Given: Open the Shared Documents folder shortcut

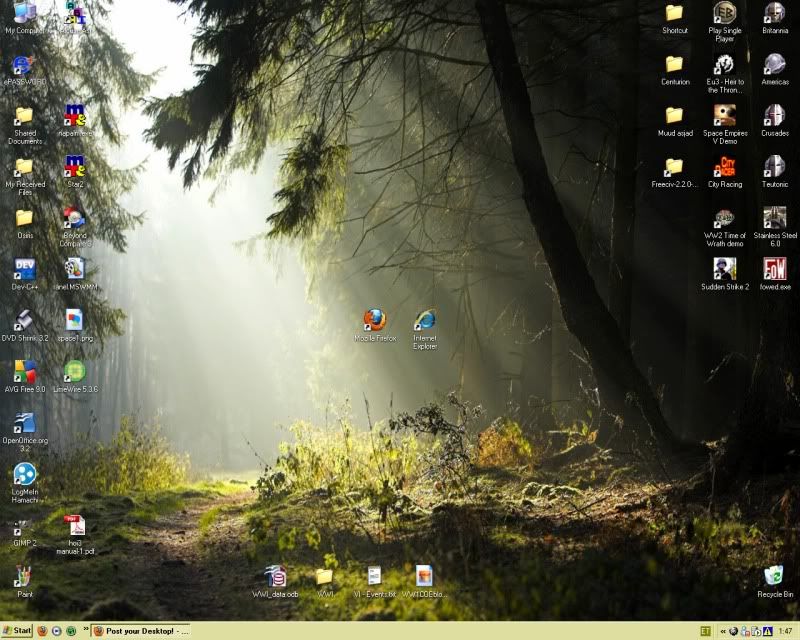Looking at the screenshot, I should coord(24,126).
